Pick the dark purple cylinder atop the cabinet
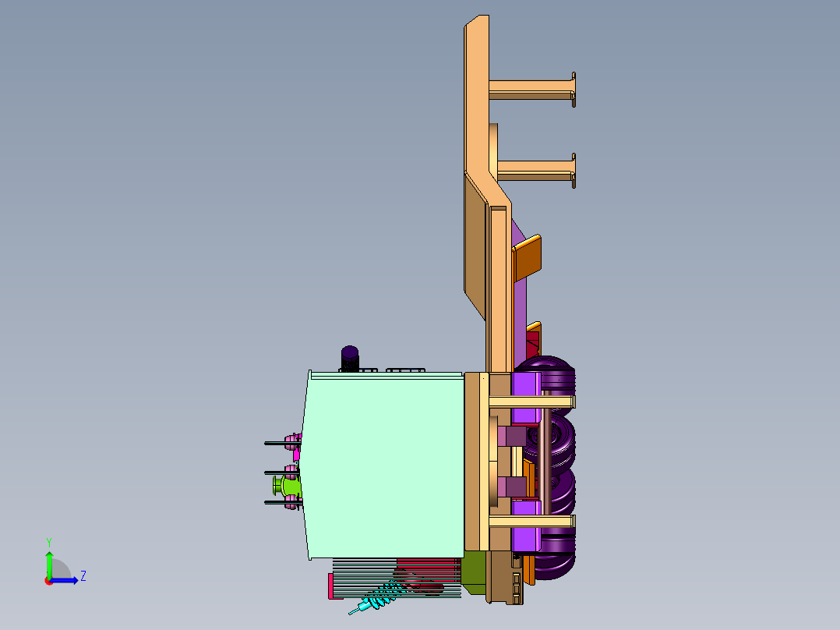 [350, 358]
